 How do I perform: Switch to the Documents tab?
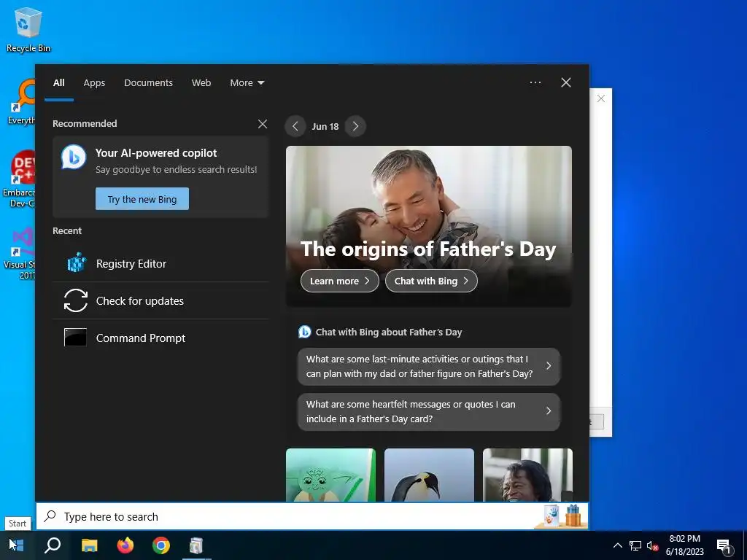pos(148,83)
